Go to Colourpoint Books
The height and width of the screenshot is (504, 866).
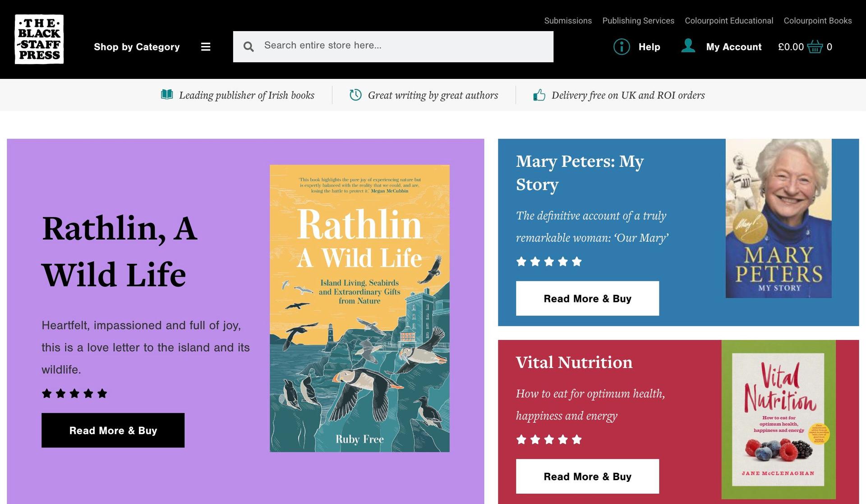pos(818,21)
